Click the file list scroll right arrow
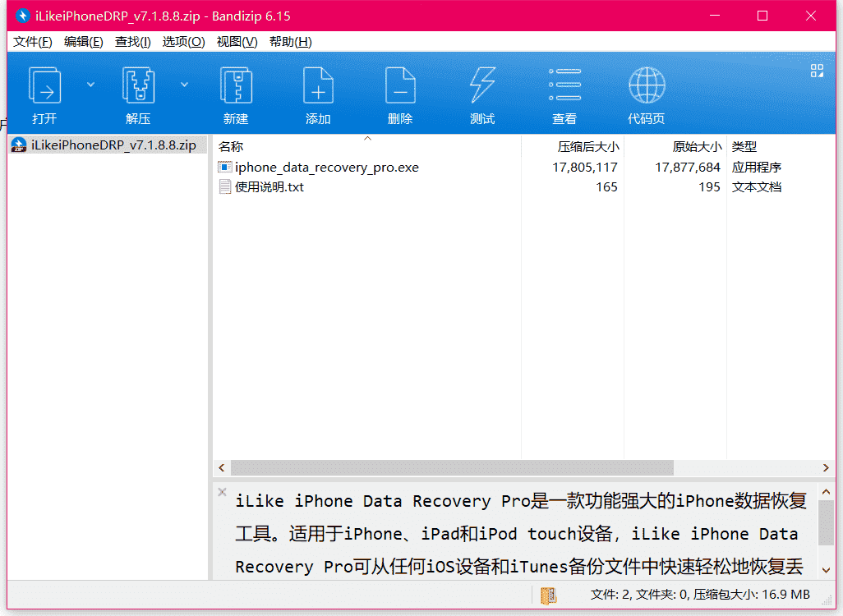This screenshot has width=843, height=616. 827,467
